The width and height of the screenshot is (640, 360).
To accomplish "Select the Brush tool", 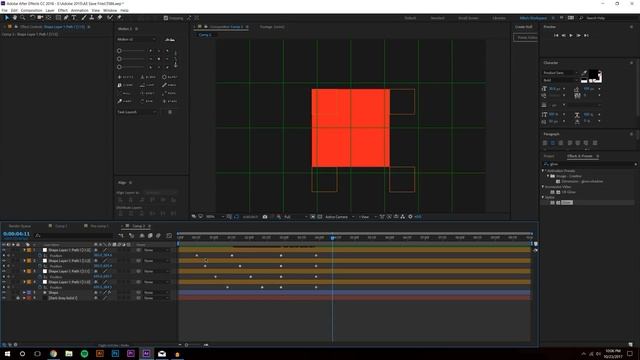I will [x=84, y=18].
